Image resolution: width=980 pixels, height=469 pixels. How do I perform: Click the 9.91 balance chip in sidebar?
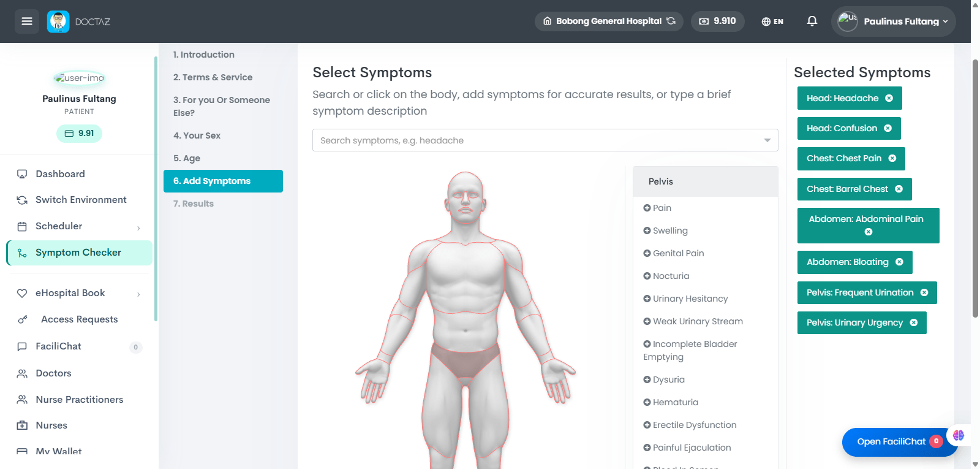tap(79, 133)
